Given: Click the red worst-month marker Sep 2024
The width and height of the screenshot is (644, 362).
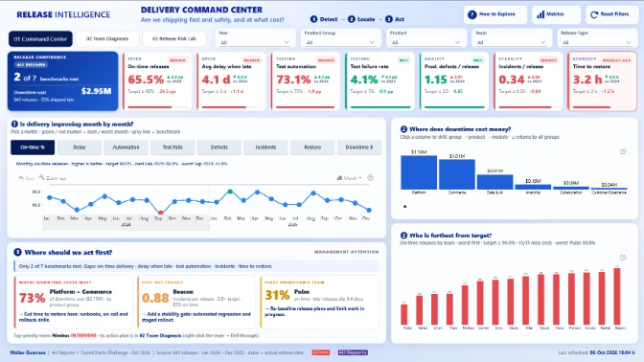Looking at the screenshot, I should 161,213.
